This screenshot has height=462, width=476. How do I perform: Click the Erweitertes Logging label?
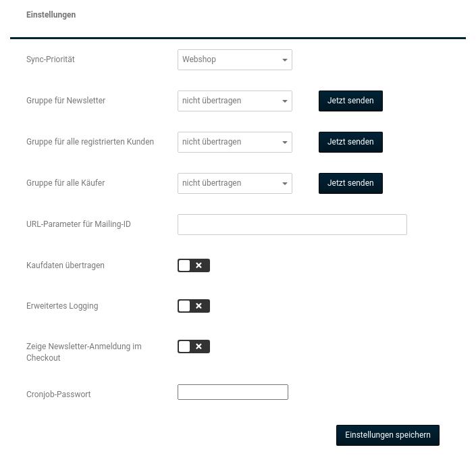pos(62,306)
